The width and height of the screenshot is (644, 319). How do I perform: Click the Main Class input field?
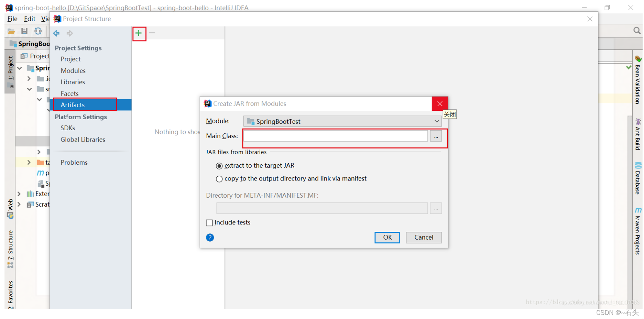tap(336, 136)
